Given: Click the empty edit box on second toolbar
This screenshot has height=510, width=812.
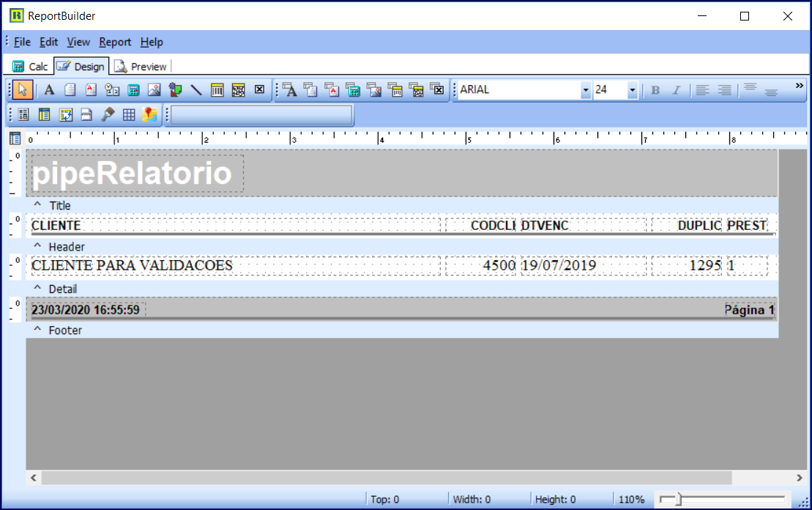Looking at the screenshot, I should coord(262,115).
